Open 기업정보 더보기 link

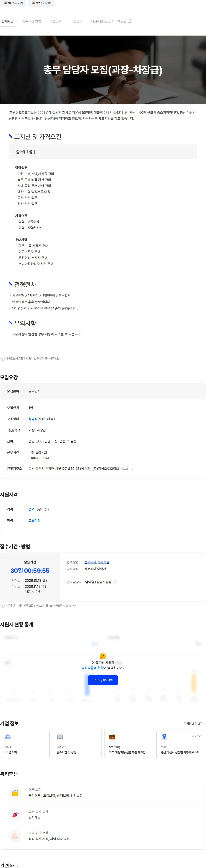point(194,723)
